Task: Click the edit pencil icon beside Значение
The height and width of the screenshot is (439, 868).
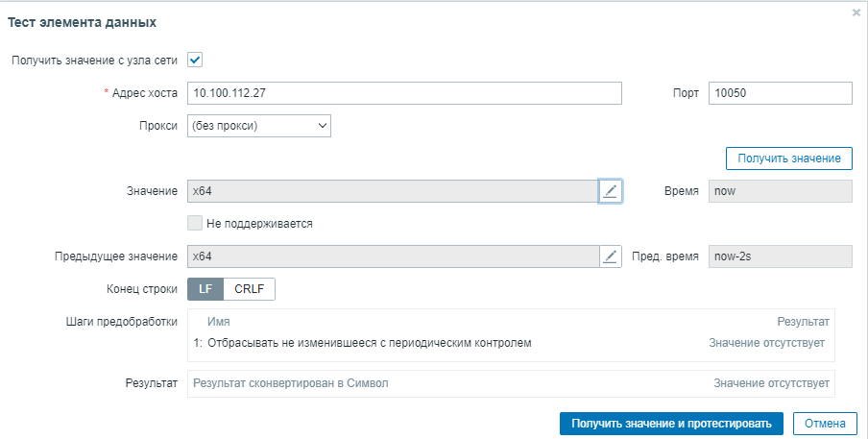Action: tap(611, 191)
